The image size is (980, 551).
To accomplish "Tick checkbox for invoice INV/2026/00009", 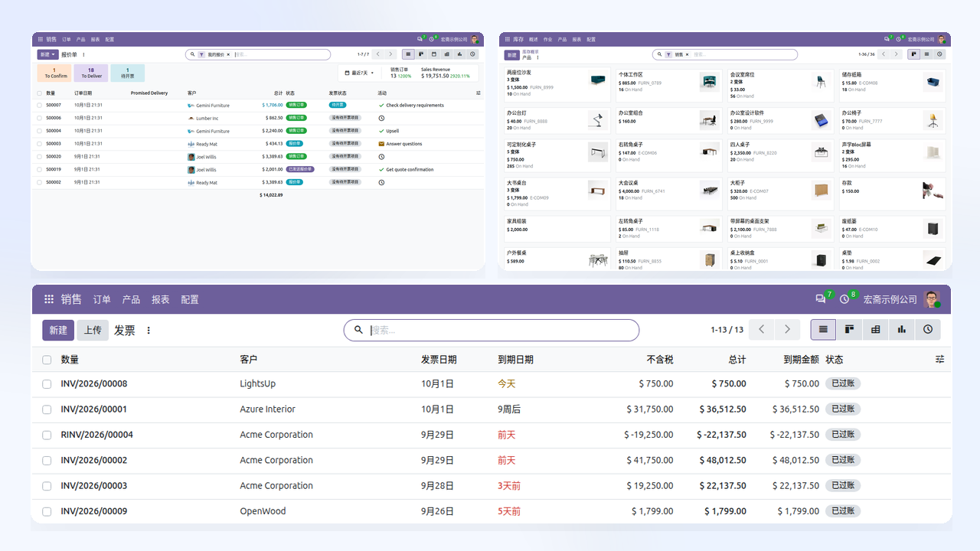I will tap(47, 511).
